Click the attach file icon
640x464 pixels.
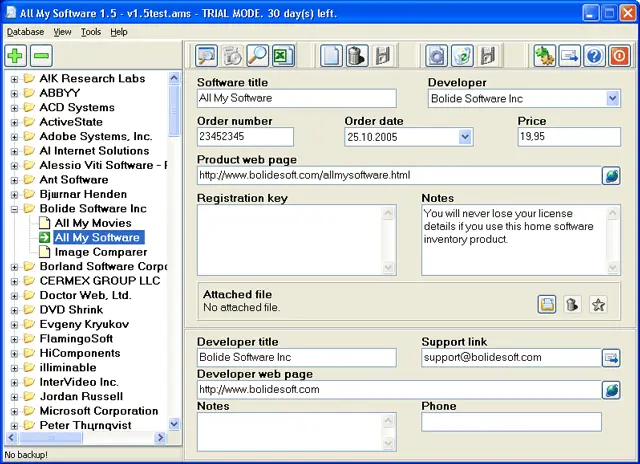[547, 304]
